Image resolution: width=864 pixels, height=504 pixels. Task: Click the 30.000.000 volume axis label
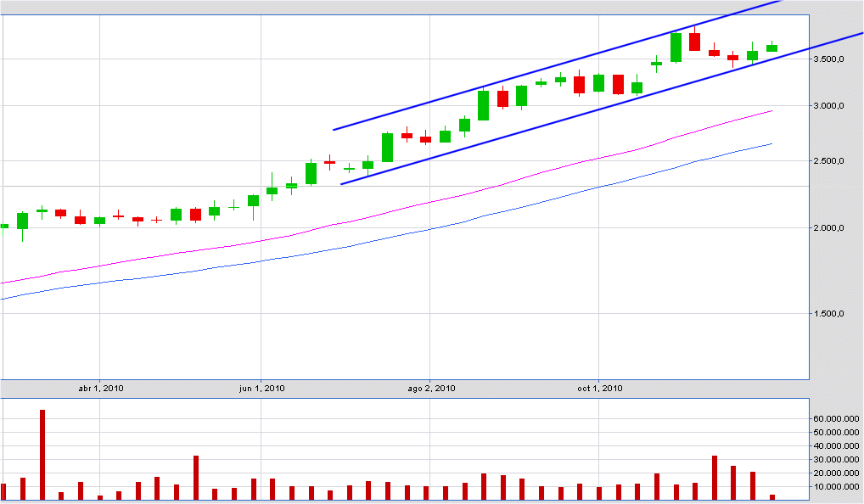click(836, 459)
